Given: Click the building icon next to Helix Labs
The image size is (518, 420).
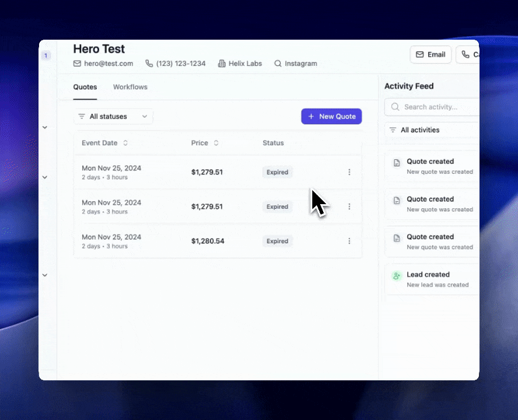Looking at the screenshot, I should point(222,64).
